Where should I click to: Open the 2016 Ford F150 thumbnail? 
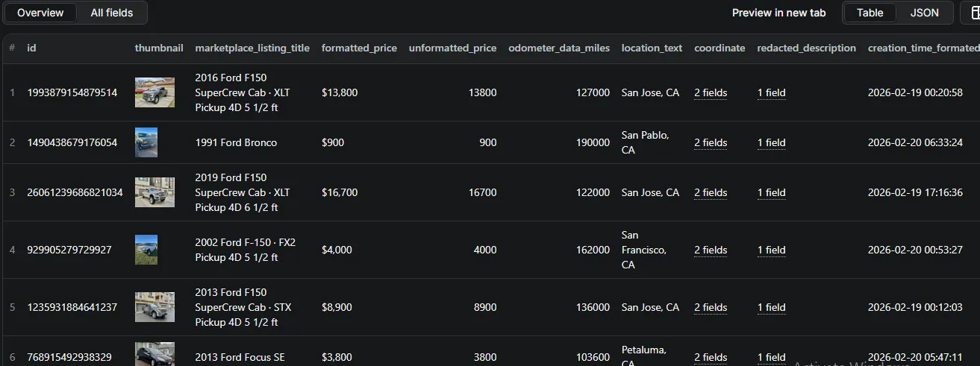coord(155,92)
